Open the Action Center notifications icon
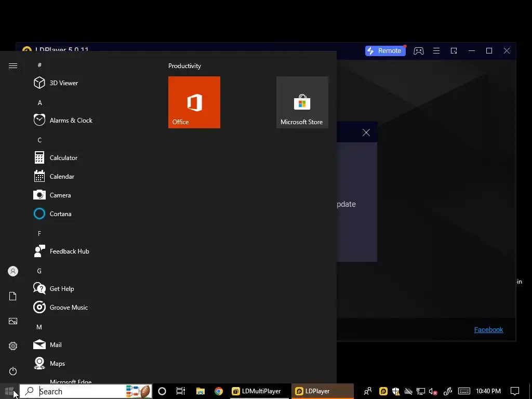 click(515, 391)
